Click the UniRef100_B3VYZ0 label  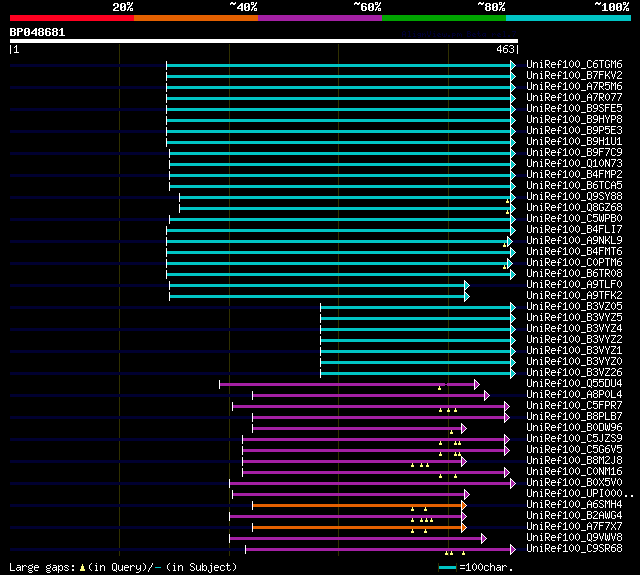(574, 362)
